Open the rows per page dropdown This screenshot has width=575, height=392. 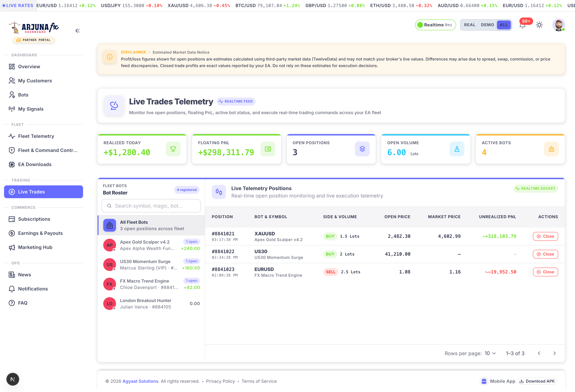490,353
